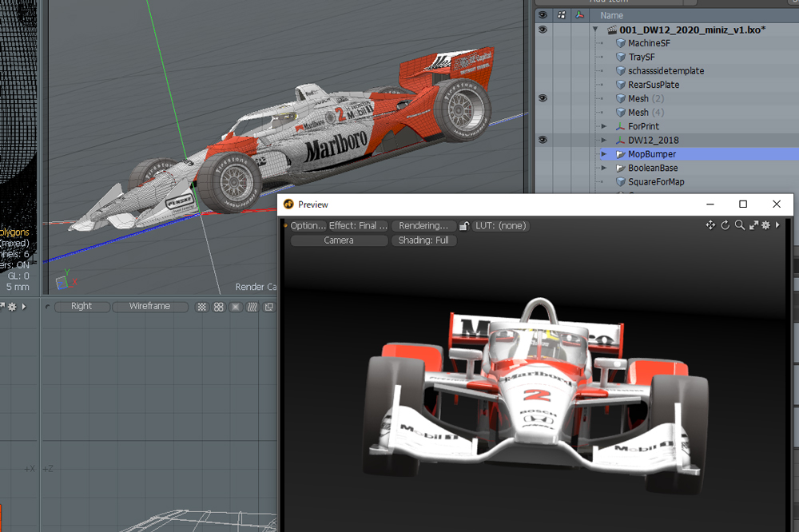Click the arrow beside the gear left of Right viewport
799x532 pixels.
(x=24, y=306)
